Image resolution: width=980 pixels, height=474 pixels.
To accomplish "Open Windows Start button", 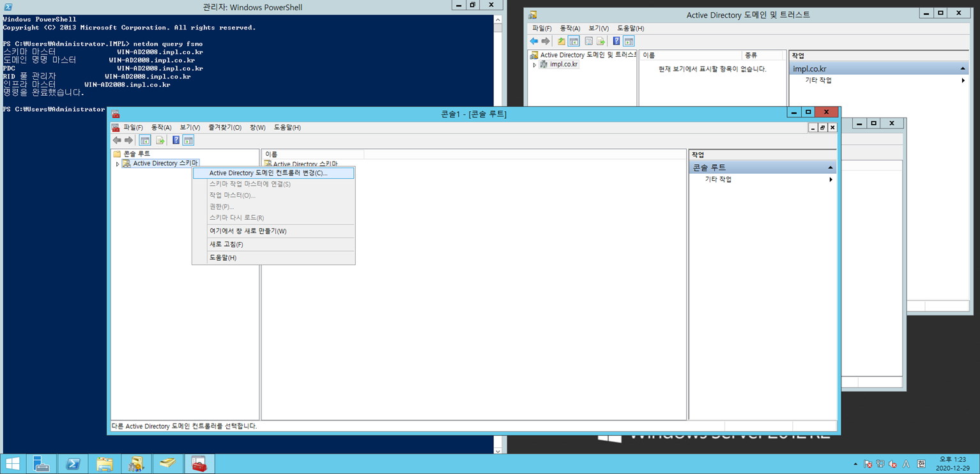I will 12,464.
